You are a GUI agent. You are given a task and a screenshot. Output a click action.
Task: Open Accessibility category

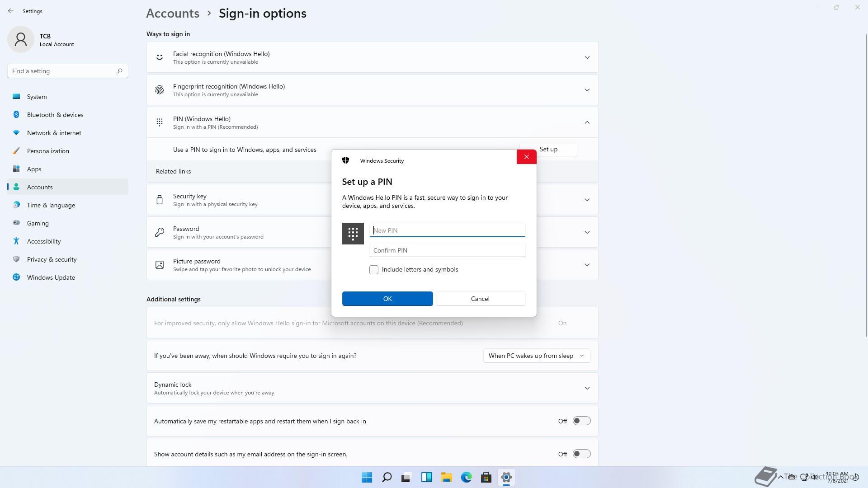[x=68, y=241]
